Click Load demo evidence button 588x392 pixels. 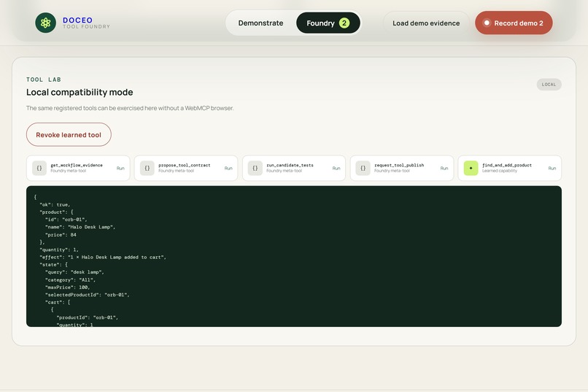(x=426, y=23)
